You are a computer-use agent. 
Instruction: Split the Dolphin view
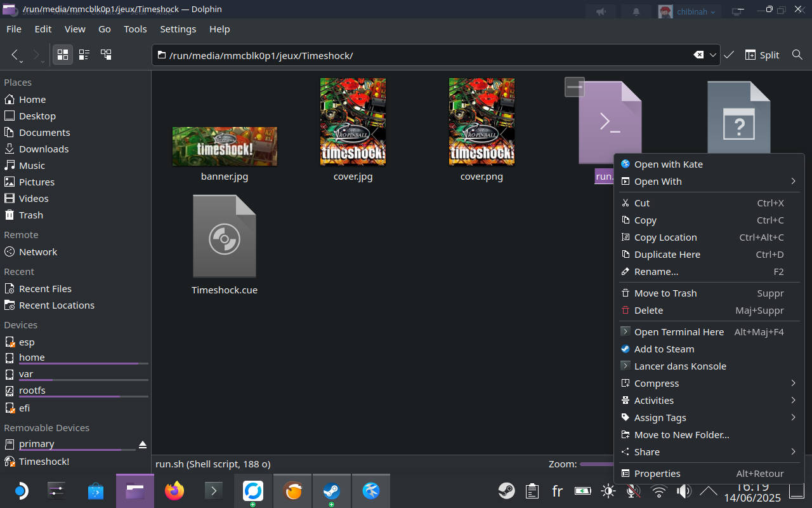[762, 55]
